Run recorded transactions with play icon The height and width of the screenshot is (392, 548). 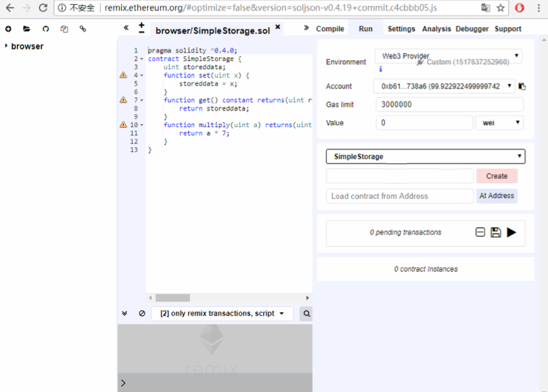coord(511,232)
